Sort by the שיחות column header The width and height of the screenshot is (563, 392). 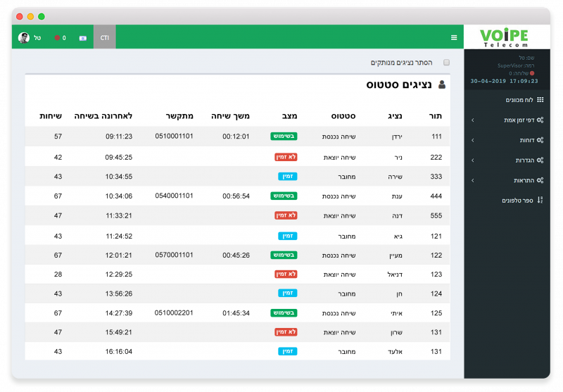[x=51, y=115]
